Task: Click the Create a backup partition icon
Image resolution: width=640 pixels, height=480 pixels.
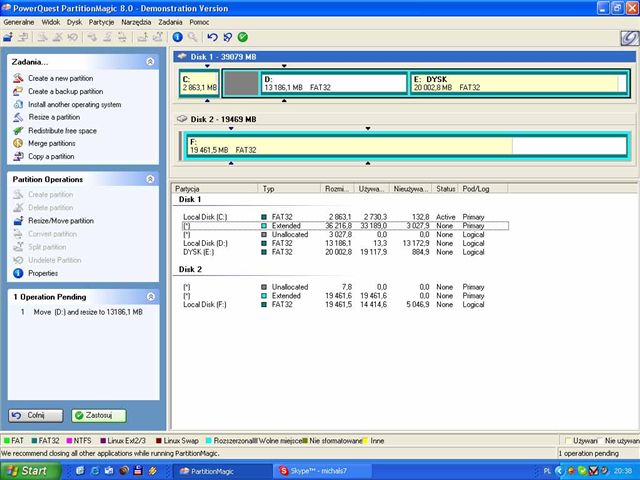Action: pos(18,91)
